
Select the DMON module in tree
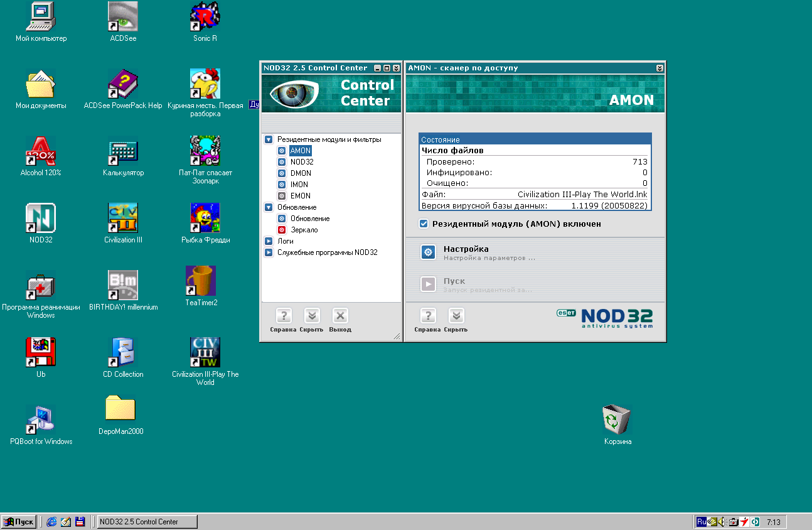point(301,173)
